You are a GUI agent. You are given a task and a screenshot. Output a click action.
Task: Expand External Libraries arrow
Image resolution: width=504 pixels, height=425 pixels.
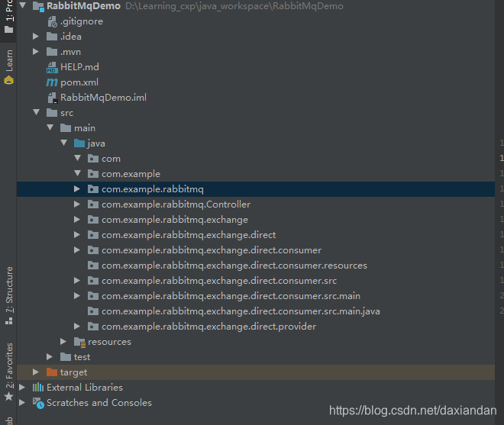tap(22, 387)
